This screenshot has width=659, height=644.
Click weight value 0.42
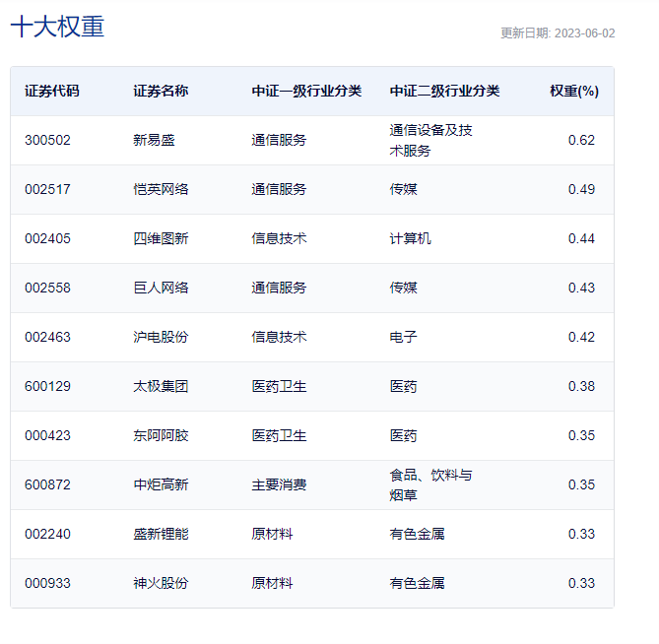(x=581, y=337)
